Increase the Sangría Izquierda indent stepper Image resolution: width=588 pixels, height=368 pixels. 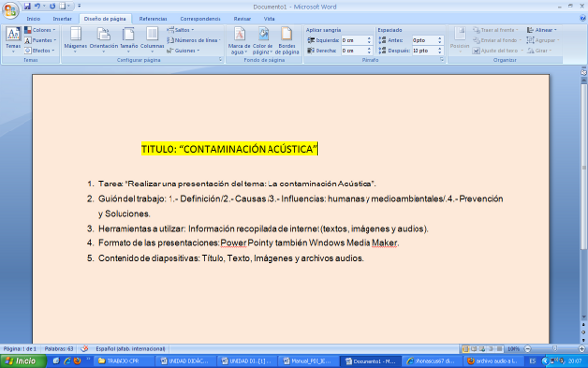(x=369, y=38)
